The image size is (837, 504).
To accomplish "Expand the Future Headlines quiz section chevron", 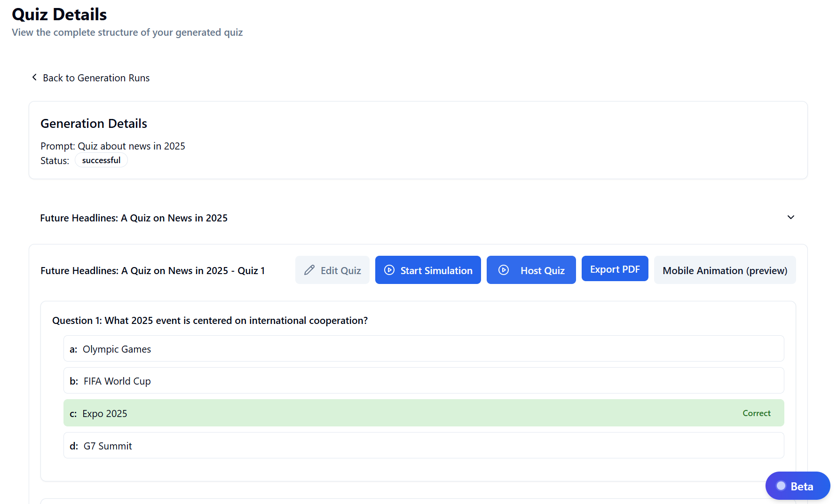I will pos(791,217).
